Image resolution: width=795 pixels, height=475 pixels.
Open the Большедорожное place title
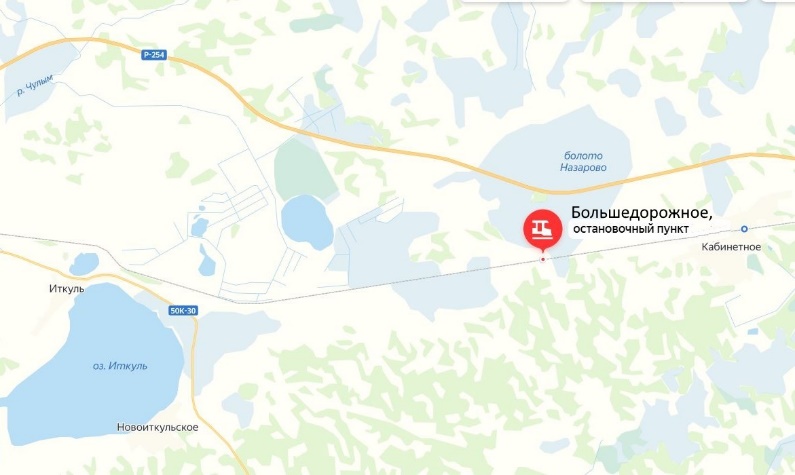point(642,213)
